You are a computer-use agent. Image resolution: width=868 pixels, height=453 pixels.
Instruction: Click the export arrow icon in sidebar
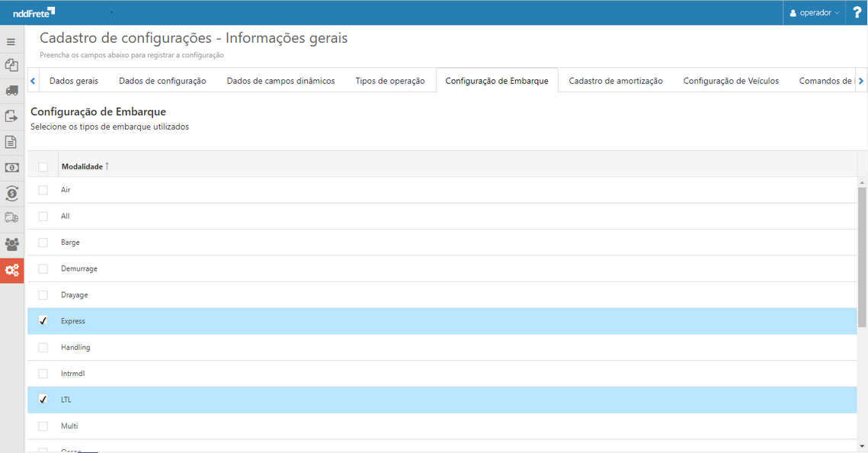coord(11,117)
